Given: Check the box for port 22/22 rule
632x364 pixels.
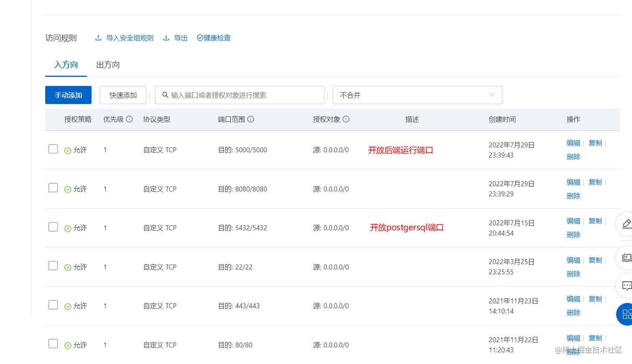Looking at the screenshot, I should (x=53, y=266).
